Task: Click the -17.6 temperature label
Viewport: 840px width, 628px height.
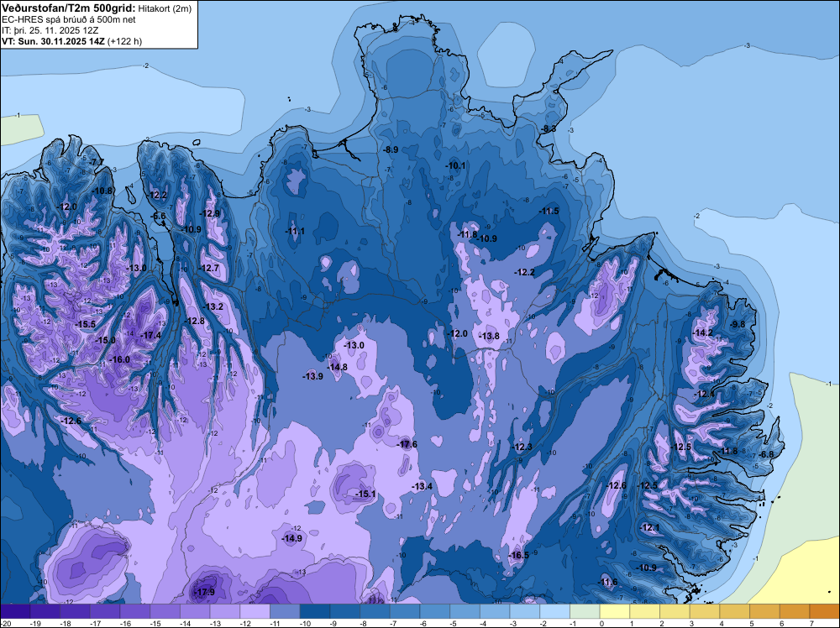Action: point(407,444)
